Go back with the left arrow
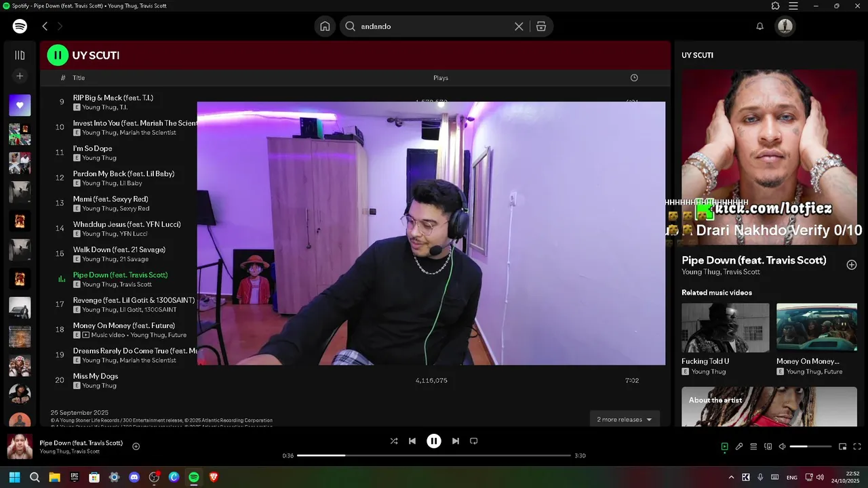This screenshot has width=868, height=488. click(45, 26)
